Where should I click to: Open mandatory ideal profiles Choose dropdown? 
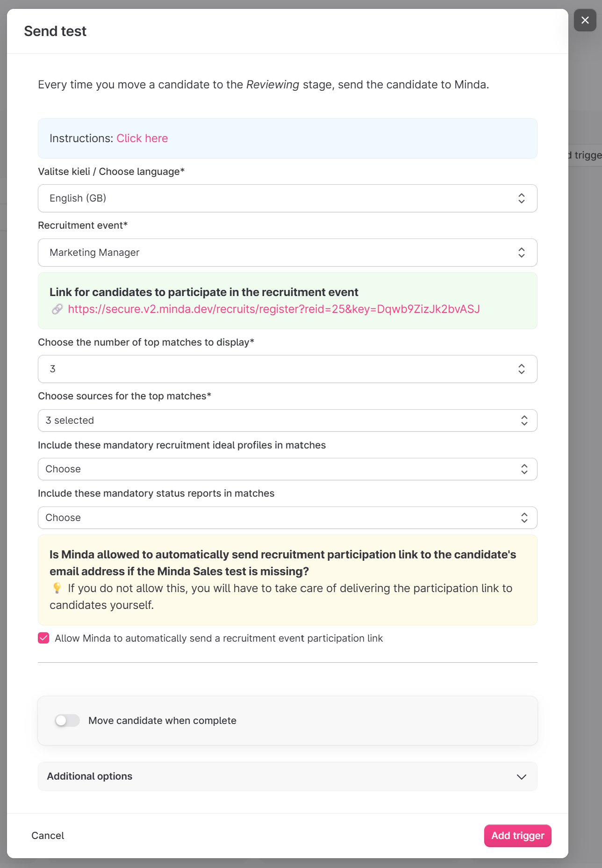tap(280, 469)
